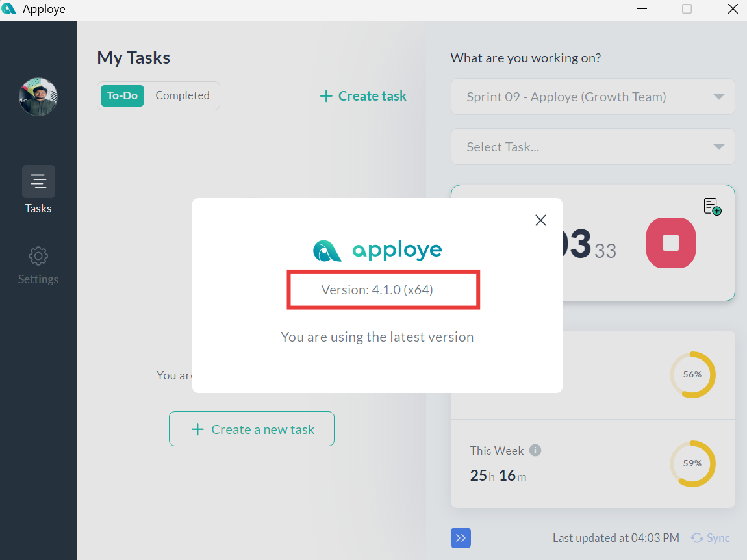Switch to the Completed tab
Viewport: 747px width, 560px height.
pyautogui.click(x=183, y=95)
